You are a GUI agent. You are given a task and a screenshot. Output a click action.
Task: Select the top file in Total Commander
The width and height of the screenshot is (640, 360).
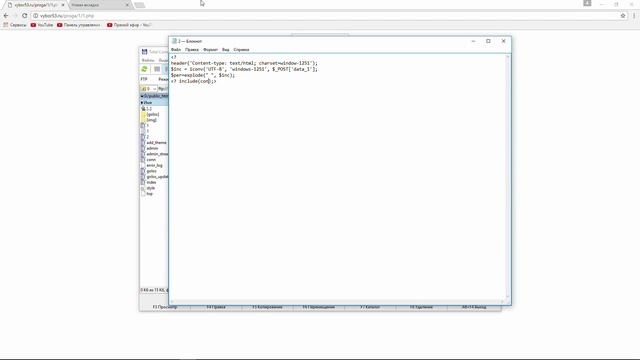(149, 194)
